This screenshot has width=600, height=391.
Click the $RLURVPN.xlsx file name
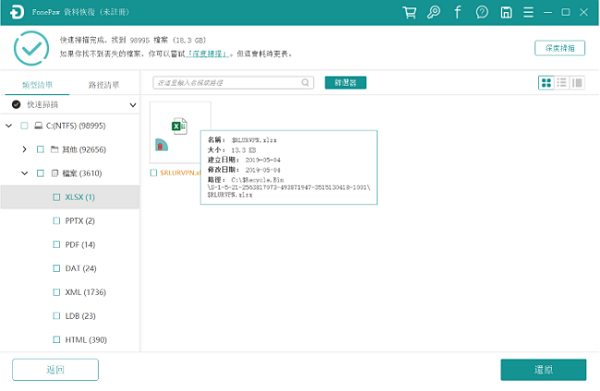(180, 173)
